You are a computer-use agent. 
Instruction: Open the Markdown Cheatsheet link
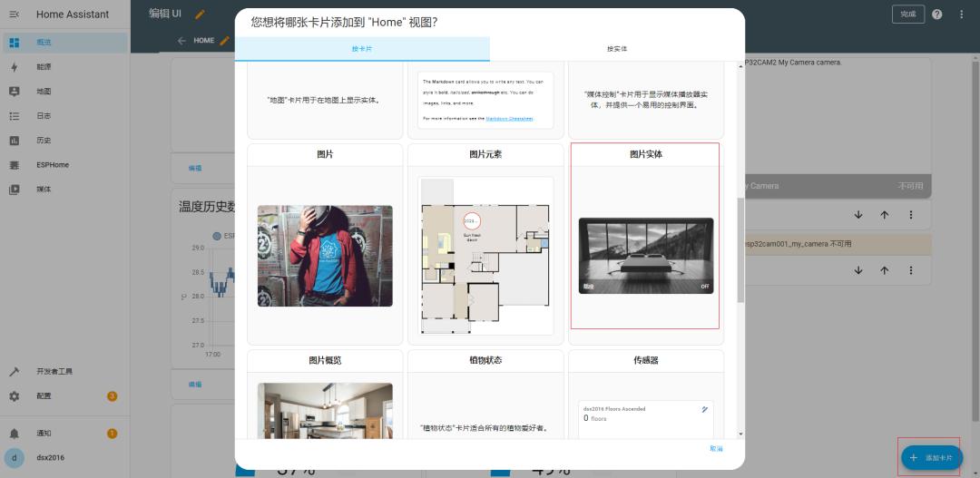click(509, 118)
